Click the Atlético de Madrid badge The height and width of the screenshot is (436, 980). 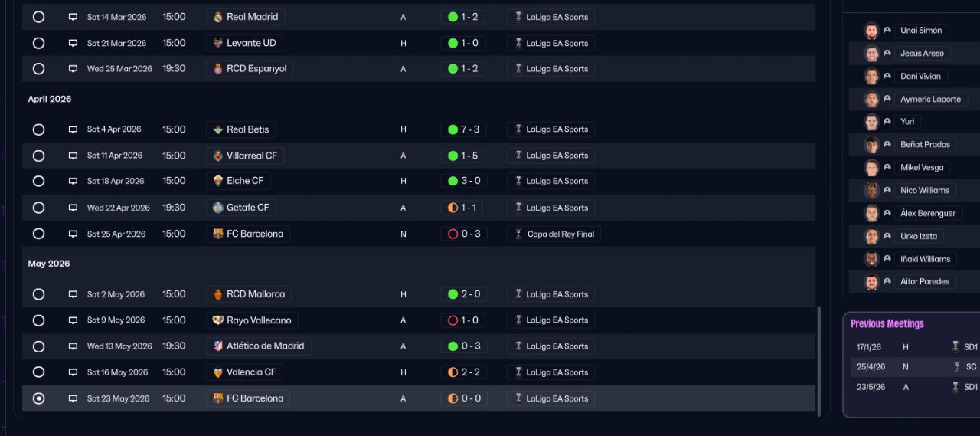tap(218, 346)
